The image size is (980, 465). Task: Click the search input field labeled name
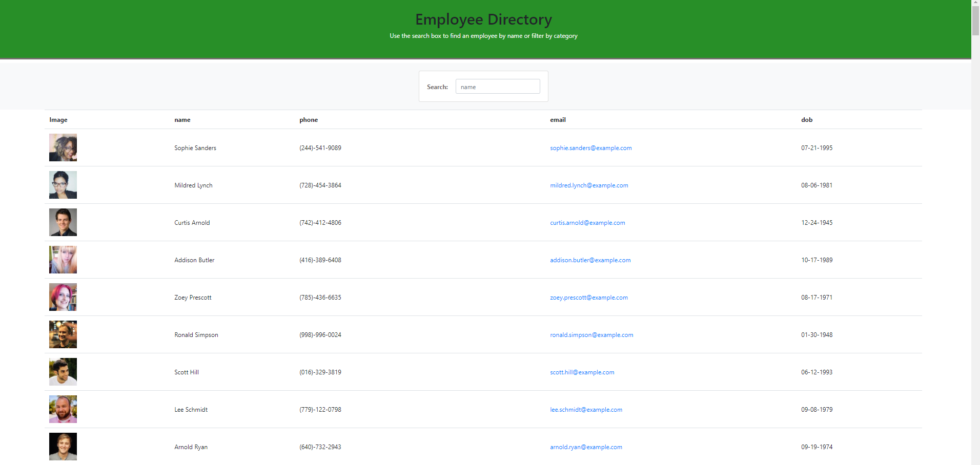tap(497, 86)
